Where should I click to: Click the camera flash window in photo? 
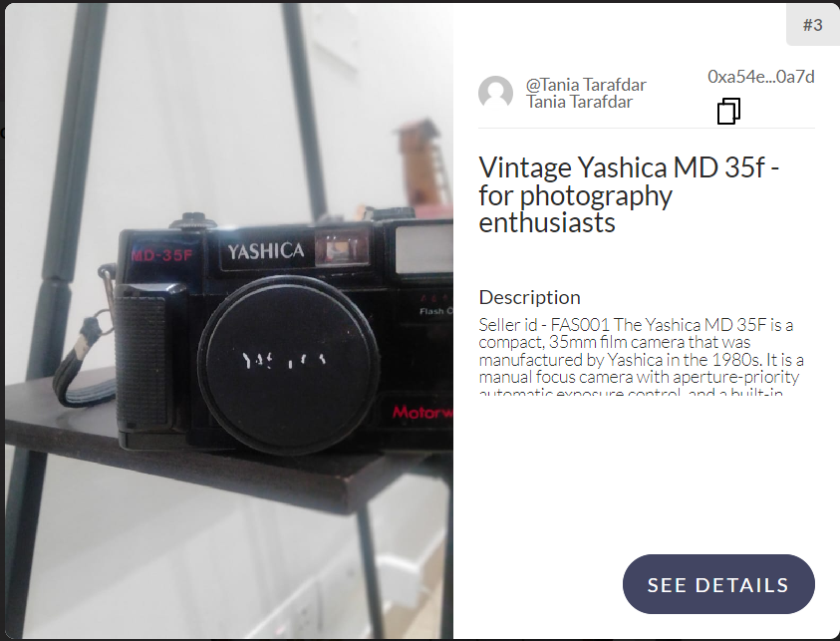click(x=423, y=248)
